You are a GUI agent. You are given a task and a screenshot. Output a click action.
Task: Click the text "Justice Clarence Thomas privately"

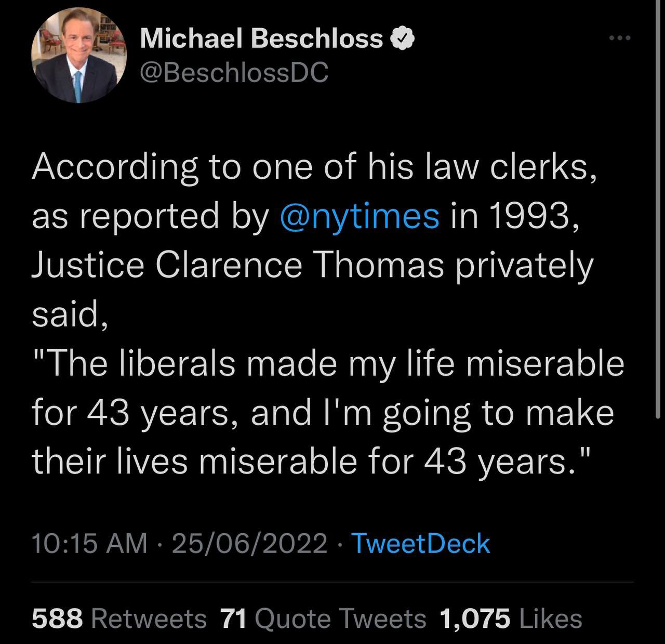(x=312, y=266)
